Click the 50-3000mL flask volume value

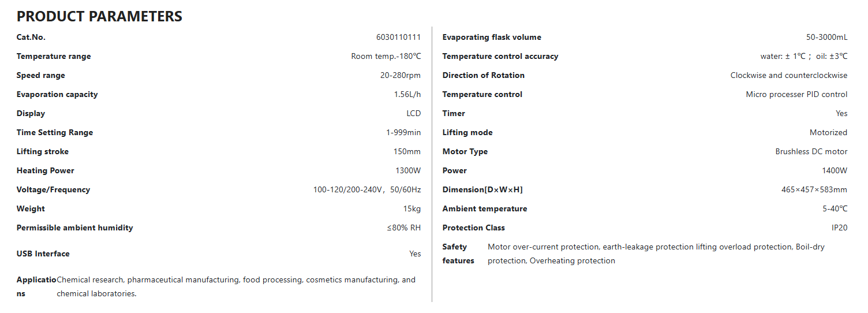click(826, 38)
